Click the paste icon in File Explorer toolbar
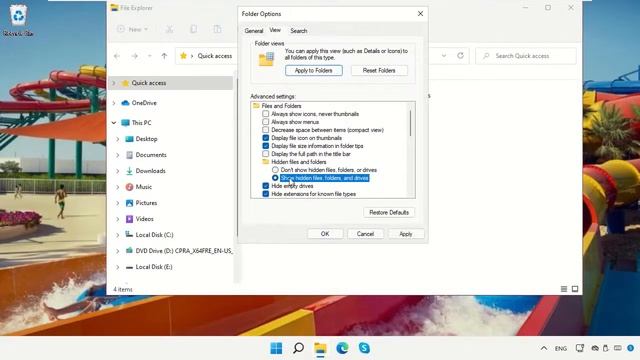The width and height of the screenshot is (640, 360). pyautogui.click(x=217, y=29)
